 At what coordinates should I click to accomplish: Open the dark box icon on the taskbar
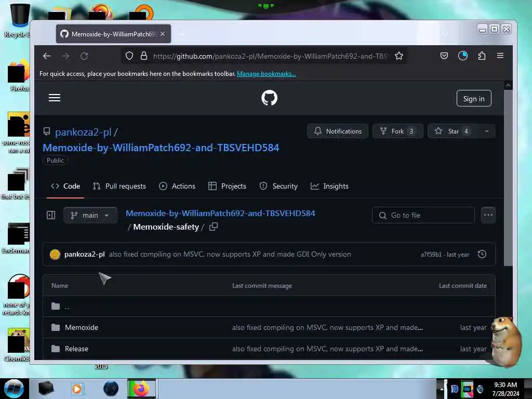click(46, 389)
